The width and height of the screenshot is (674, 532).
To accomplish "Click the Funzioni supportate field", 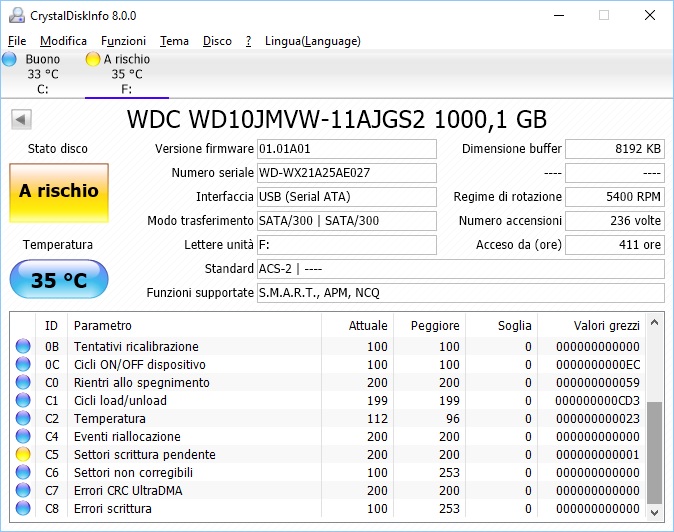I will click(461, 293).
